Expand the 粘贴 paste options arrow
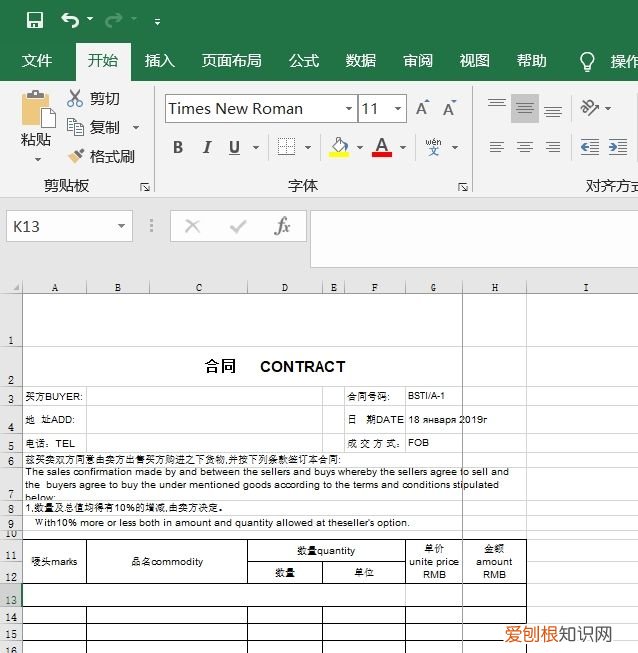Viewport: 638px width, 653px height. pos(38,160)
